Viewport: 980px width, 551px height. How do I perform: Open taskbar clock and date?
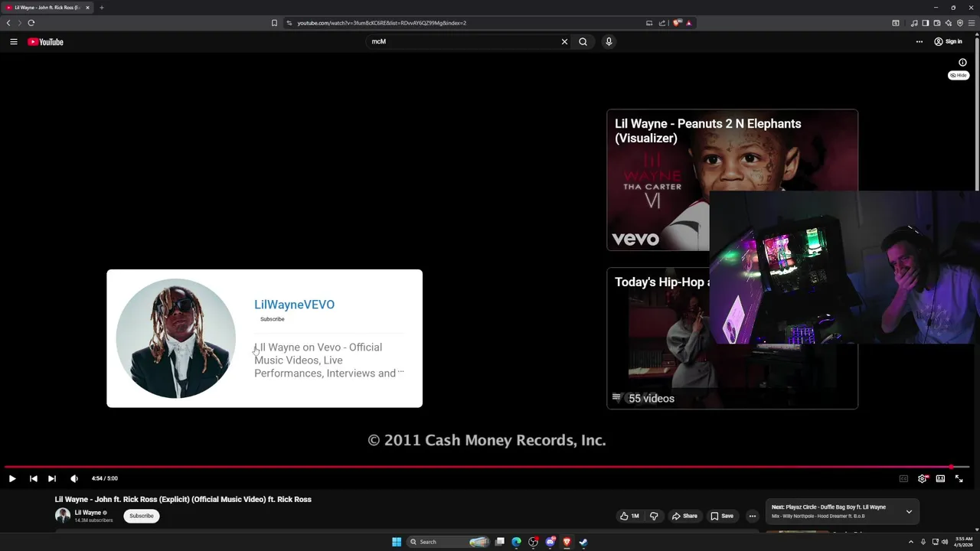click(964, 542)
